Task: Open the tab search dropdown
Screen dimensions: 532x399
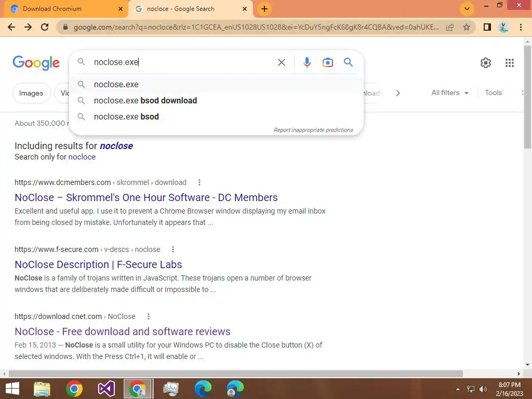Action: [x=467, y=9]
